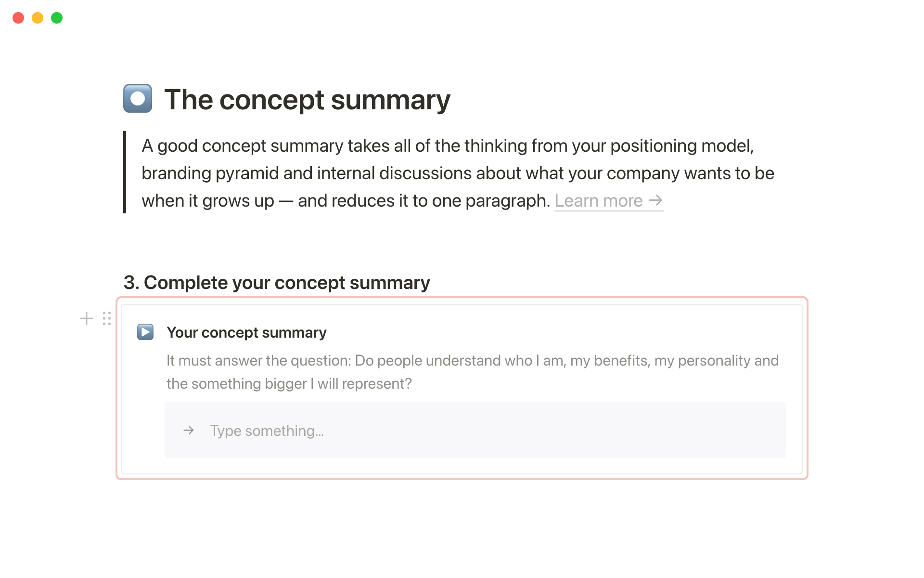Select heading "3. Complete your concept summary"
This screenshot has height=578, width=924.
(x=277, y=283)
